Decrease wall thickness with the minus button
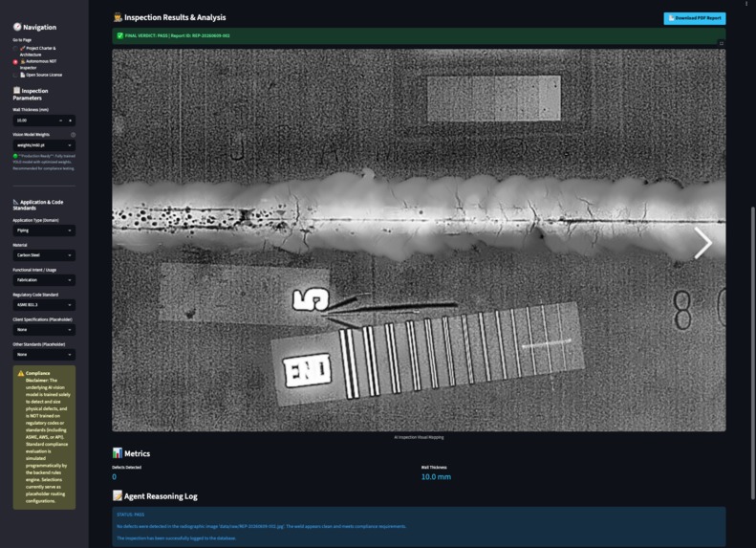 pyautogui.click(x=61, y=121)
